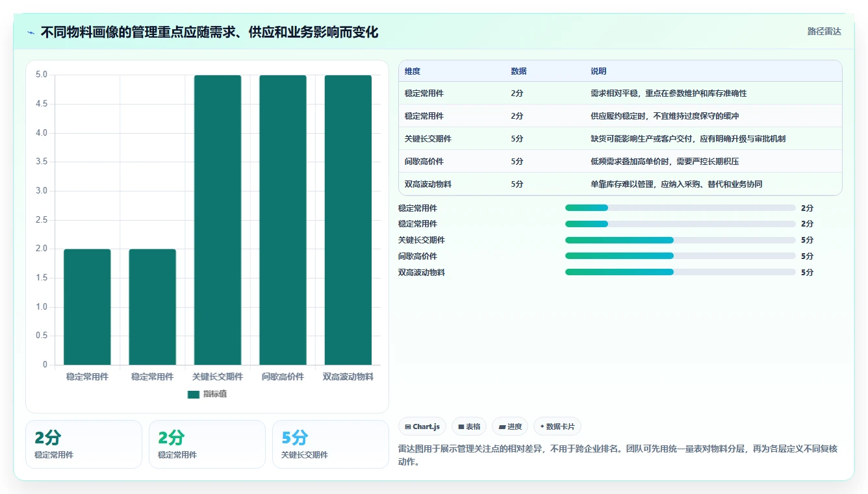868x494 pixels.
Task: Click the 间歇高价件 progress list label
Action: point(418,256)
